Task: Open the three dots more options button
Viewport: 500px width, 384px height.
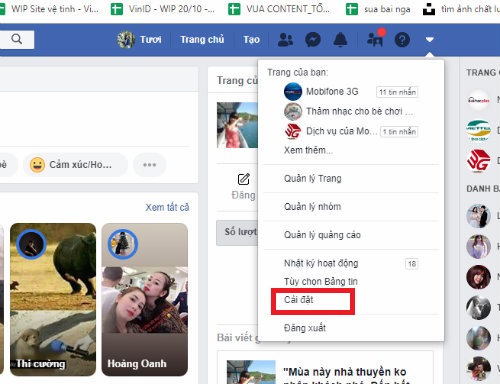Action: 149,164
